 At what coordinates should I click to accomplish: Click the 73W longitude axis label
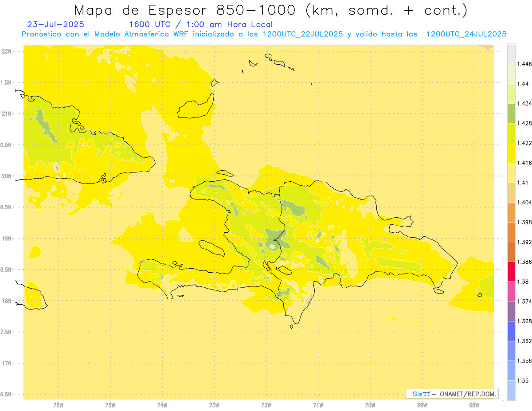tap(214, 405)
